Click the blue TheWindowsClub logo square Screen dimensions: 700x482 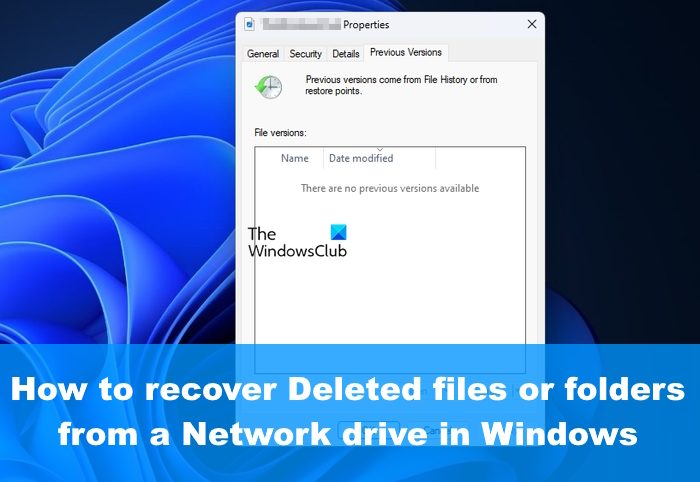(x=338, y=232)
